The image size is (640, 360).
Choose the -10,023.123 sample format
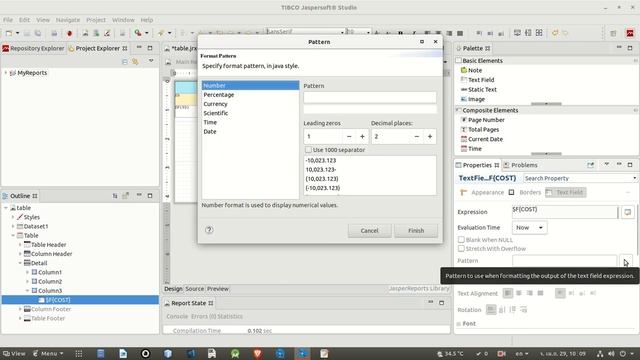tap(321, 160)
